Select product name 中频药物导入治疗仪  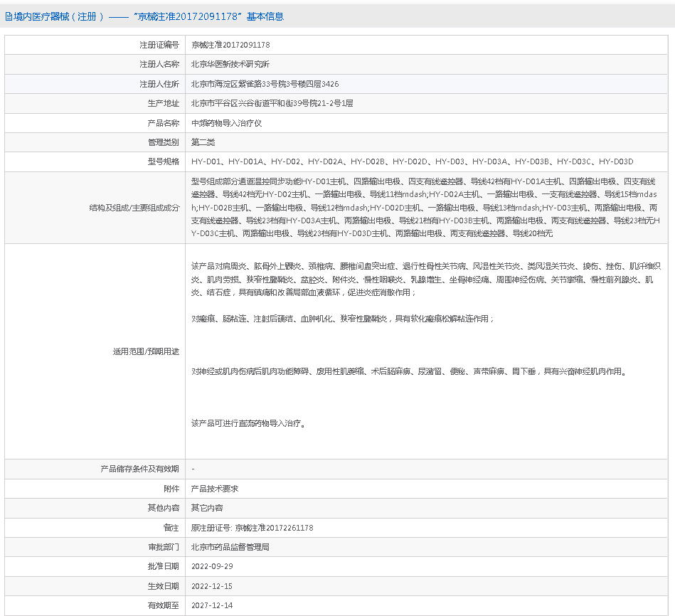click(x=226, y=123)
